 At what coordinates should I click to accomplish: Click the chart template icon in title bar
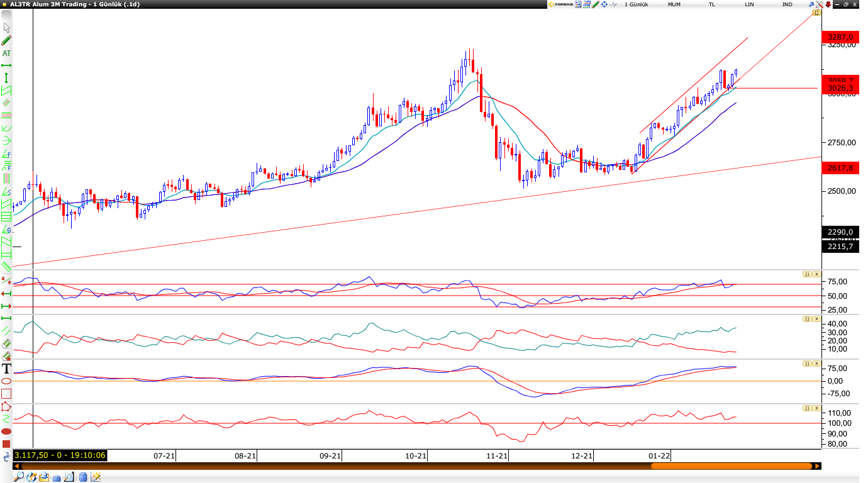pyautogui.click(x=587, y=4)
